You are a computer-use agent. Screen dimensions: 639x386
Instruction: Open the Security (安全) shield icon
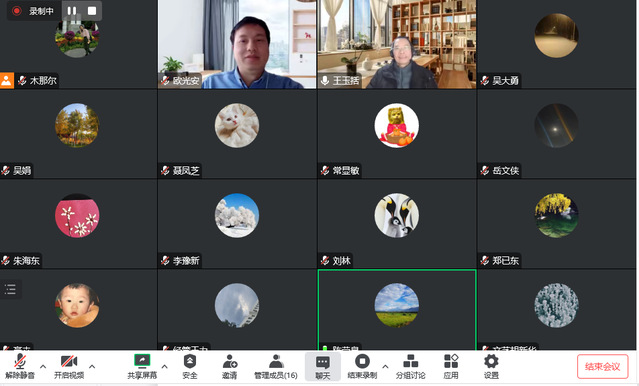pos(190,366)
